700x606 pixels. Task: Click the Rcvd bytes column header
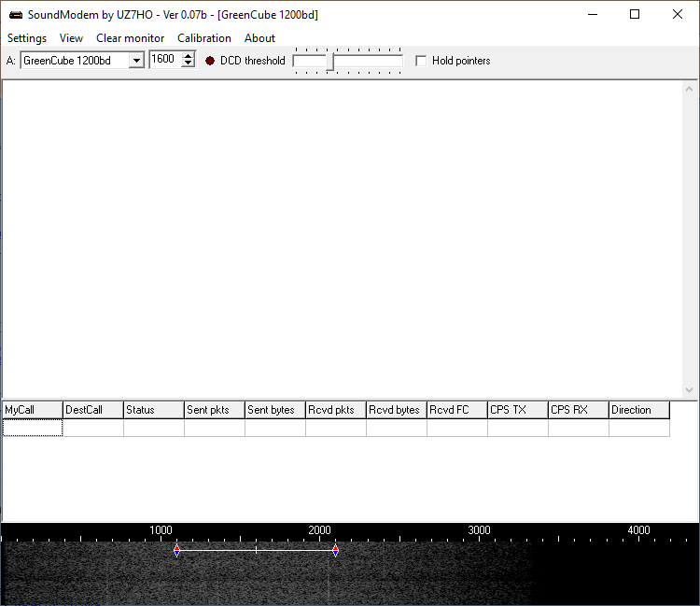[397, 410]
